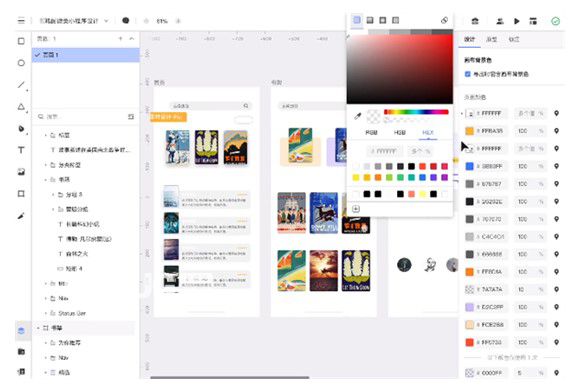Viewport: 575px width, 391px height.
Task: Pick the eyedropper in color picker
Action: [x=358, y=116]
